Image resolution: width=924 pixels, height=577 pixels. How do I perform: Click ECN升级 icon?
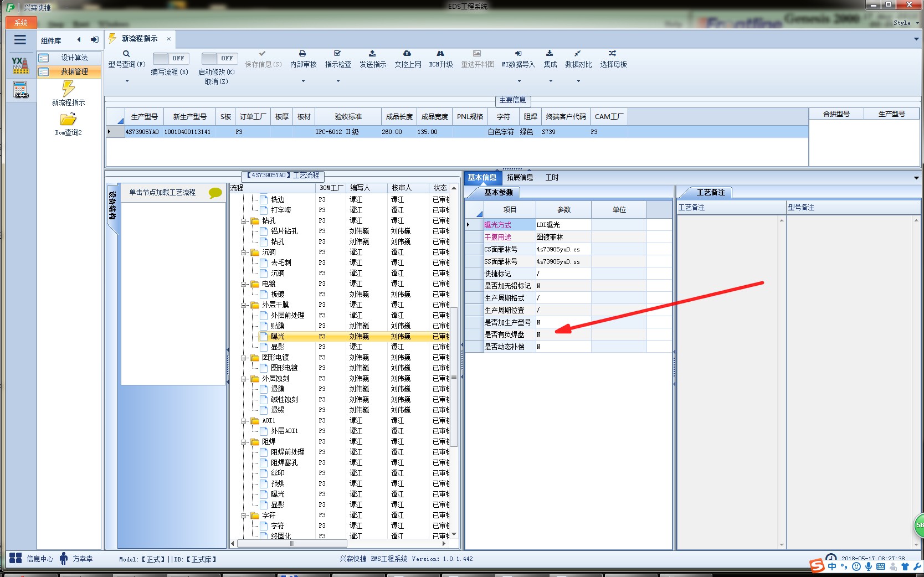[440, 54]
